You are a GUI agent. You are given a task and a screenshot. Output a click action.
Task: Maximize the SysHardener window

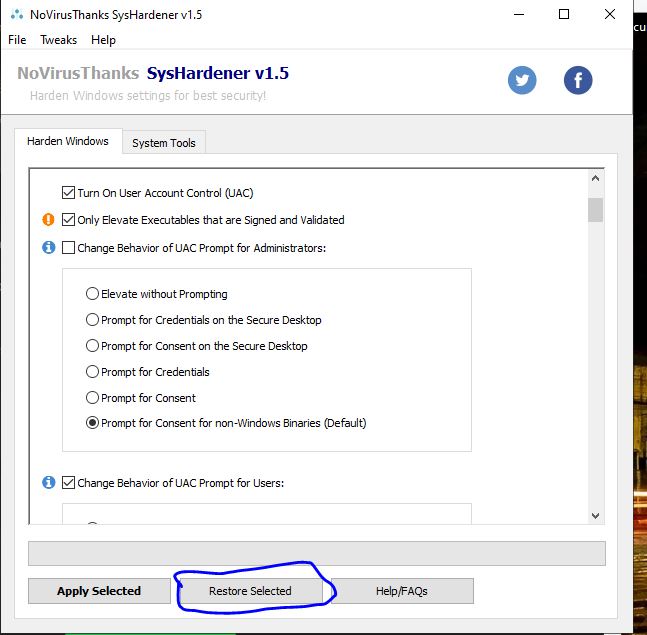pos(564,14)
